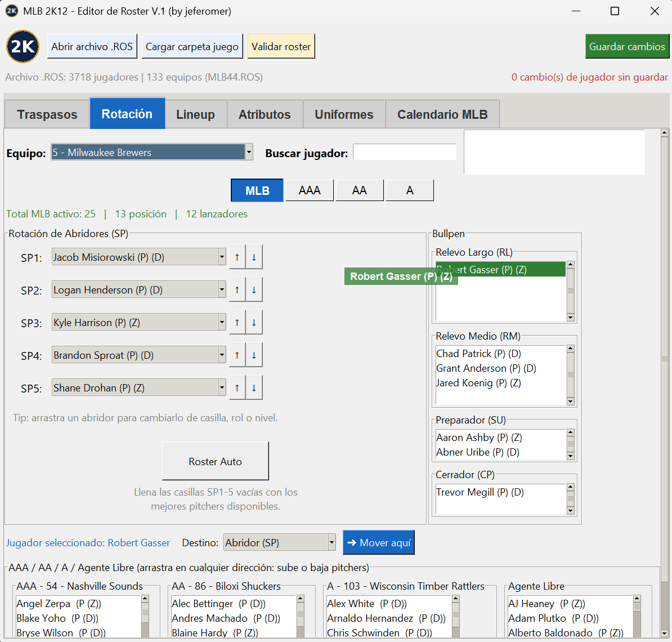The image size is (672, 642).
Task: Click Nashville Sounds list scroll up arrow
Action: coord(145,598)
